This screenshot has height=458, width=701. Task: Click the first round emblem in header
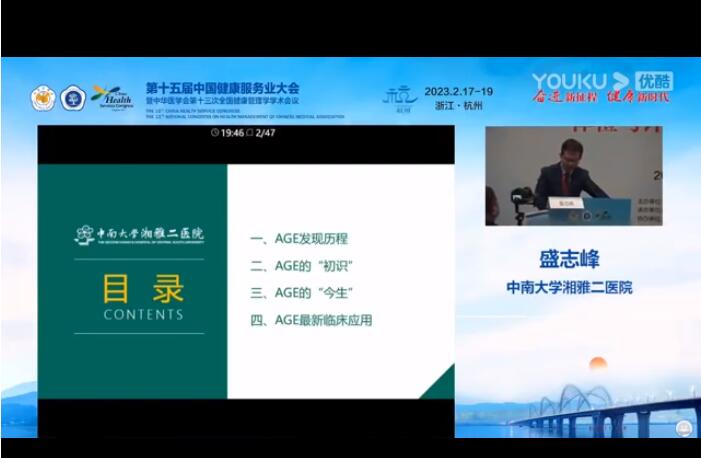click(x=43, y=98)
